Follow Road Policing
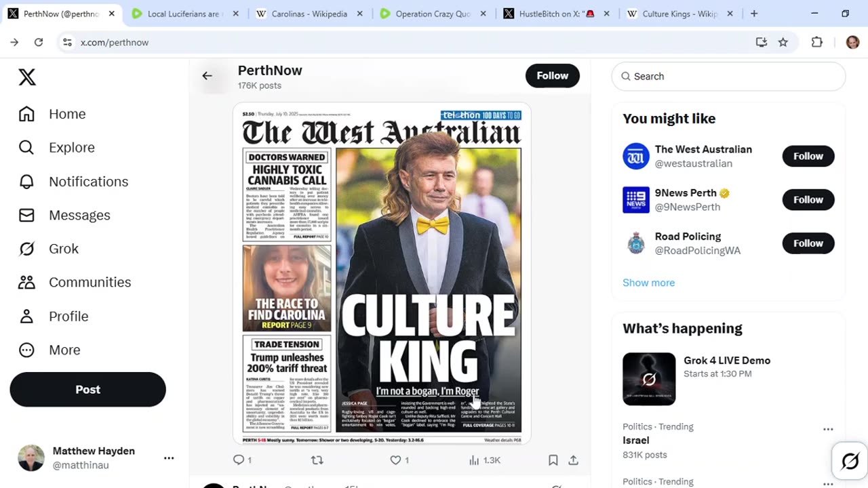 808,243
